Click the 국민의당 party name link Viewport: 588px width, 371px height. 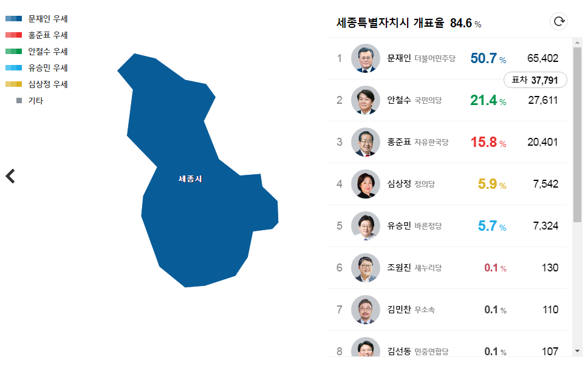pyautogui.click(x=428, y=101)
